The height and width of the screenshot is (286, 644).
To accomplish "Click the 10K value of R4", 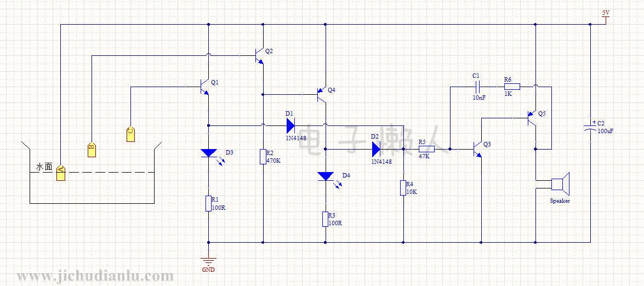I will click(412, 192).
